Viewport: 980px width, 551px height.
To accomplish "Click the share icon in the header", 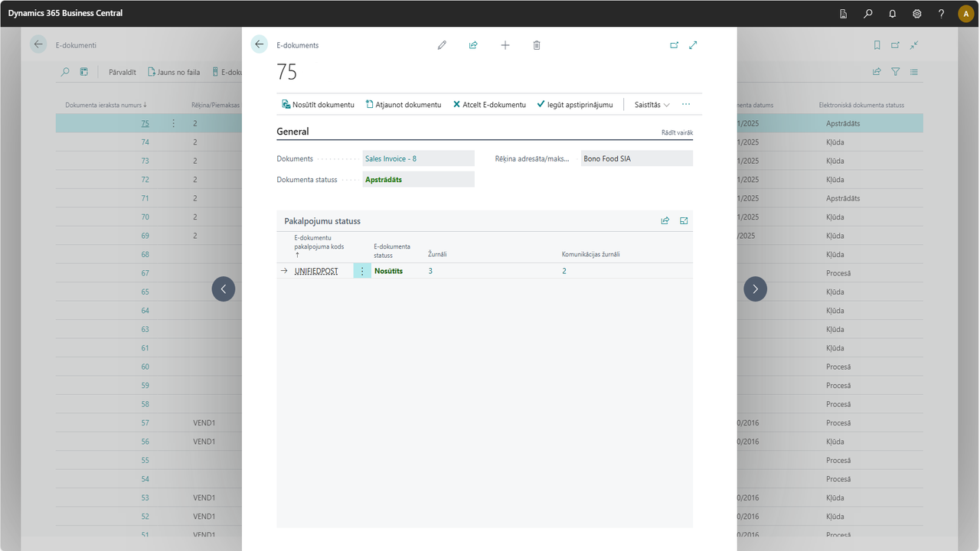I will tap(473, 45).
